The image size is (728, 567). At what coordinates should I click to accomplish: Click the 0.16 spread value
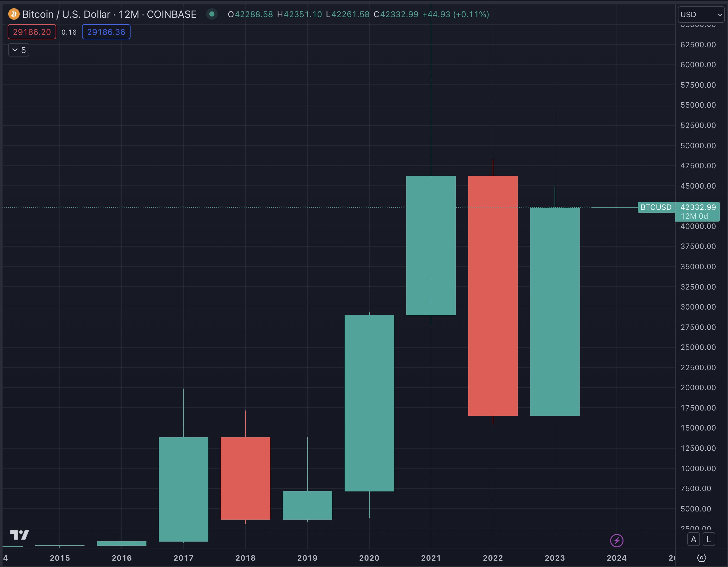click(x=69, y=32)
